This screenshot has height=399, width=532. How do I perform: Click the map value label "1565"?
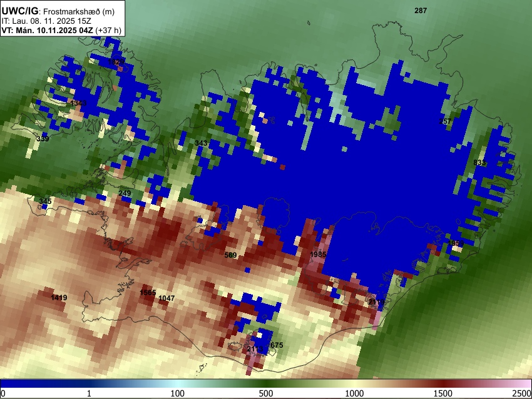click(x=148, y=293)
